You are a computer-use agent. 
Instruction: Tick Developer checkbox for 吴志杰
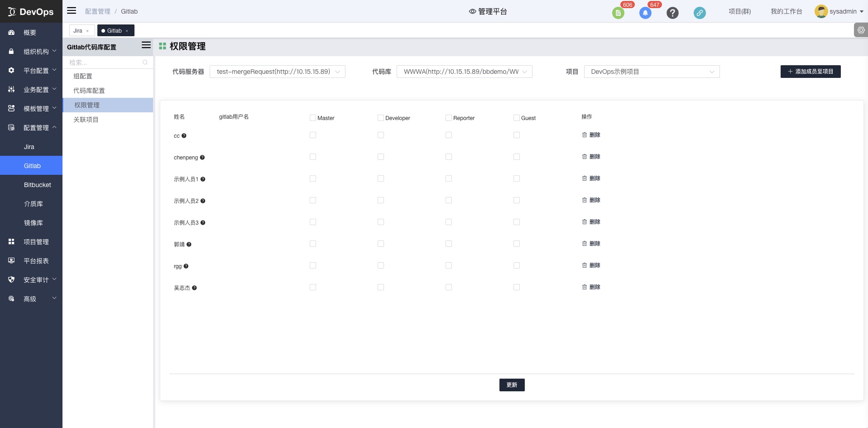tap(380, 287)
